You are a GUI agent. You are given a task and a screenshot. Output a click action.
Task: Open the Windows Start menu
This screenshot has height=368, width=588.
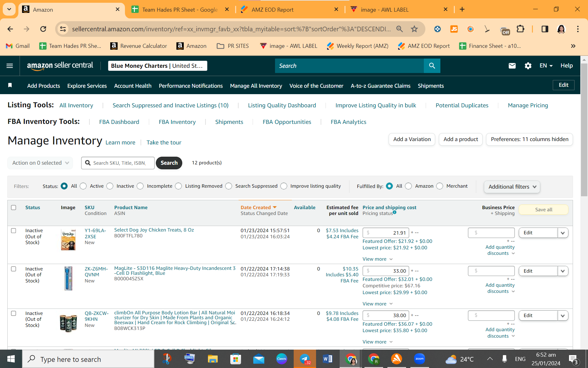pyautogui.click(x=11, y=359)
